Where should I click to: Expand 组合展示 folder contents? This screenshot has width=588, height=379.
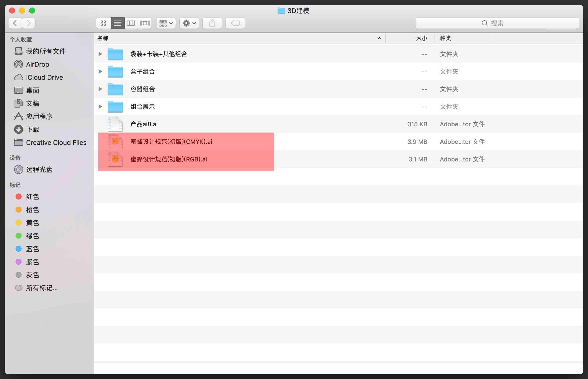(101, 106)
